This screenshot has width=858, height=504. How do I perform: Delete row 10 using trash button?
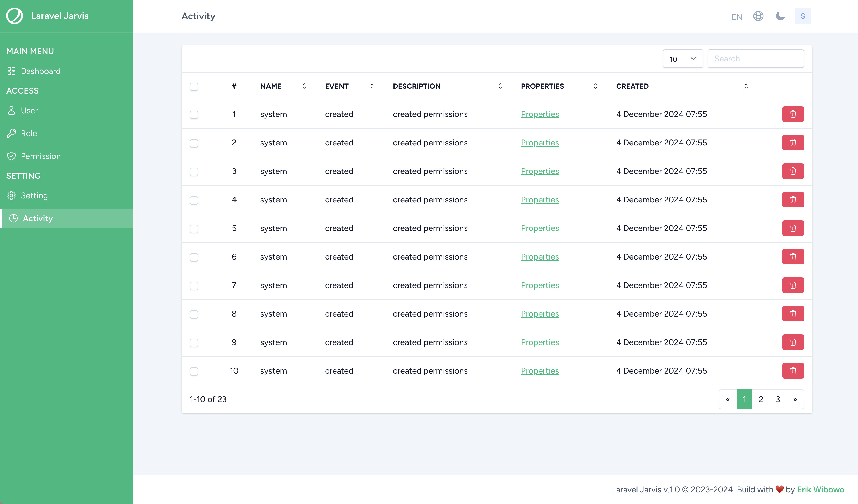793,370
